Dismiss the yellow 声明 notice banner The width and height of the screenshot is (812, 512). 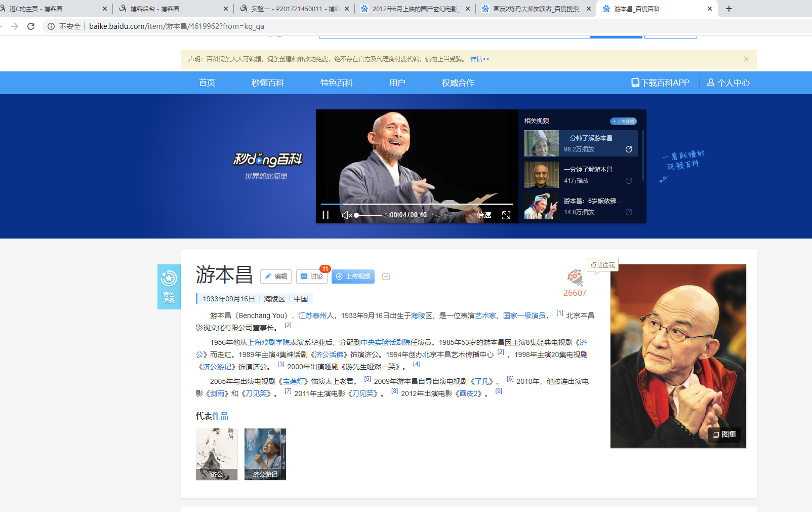click(746, 59)
